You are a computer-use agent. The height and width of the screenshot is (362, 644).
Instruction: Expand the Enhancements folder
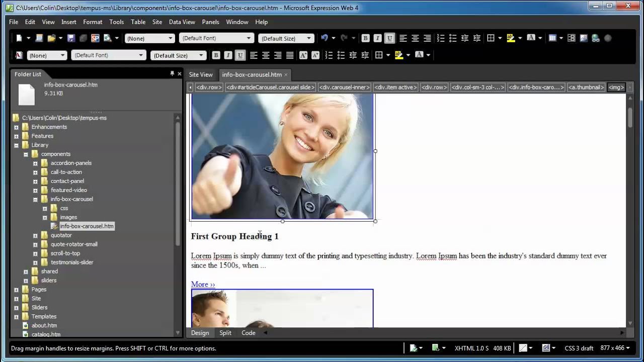pyautogui.click(x=16, y=127)
